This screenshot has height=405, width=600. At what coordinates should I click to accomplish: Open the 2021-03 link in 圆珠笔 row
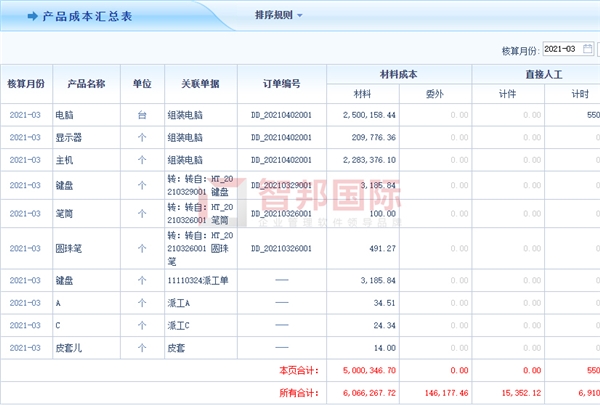(25, 248)
